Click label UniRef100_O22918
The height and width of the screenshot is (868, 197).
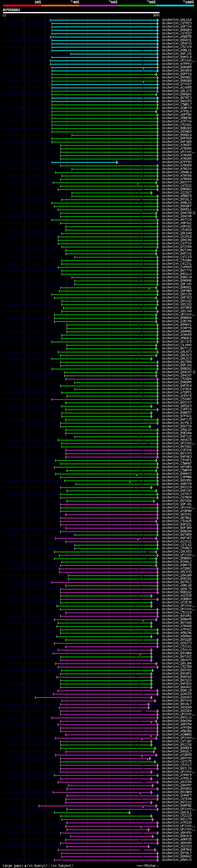coord(177,236)
